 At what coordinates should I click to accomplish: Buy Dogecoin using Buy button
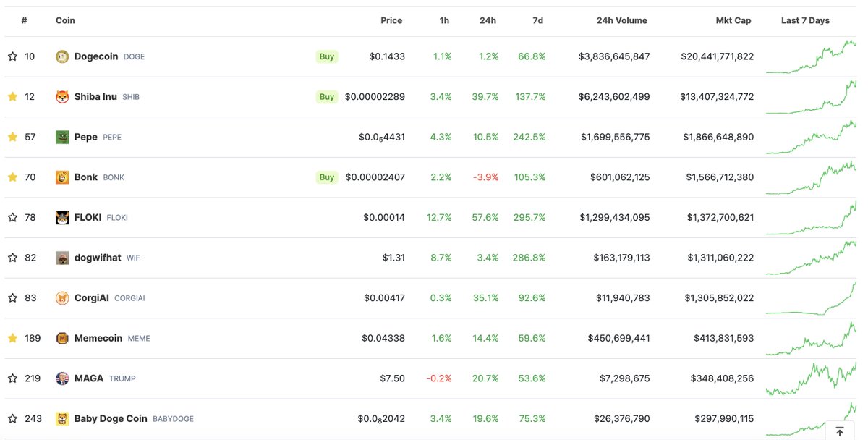327,56
